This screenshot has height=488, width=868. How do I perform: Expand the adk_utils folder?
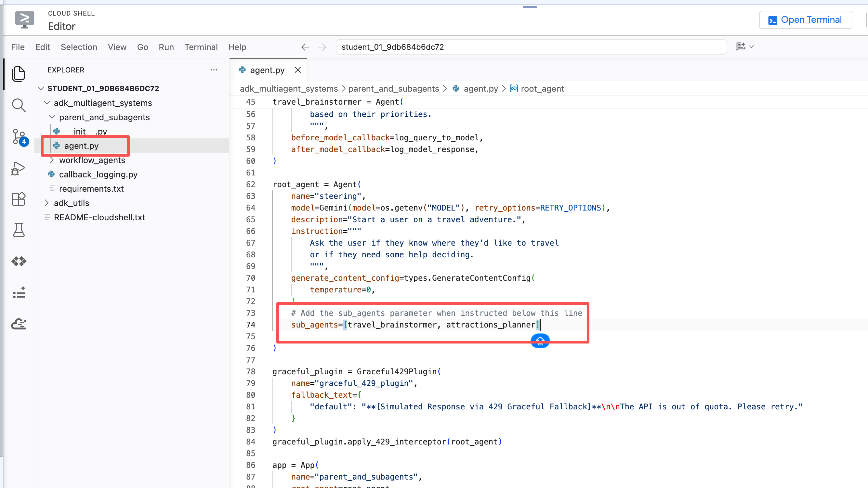47,203
